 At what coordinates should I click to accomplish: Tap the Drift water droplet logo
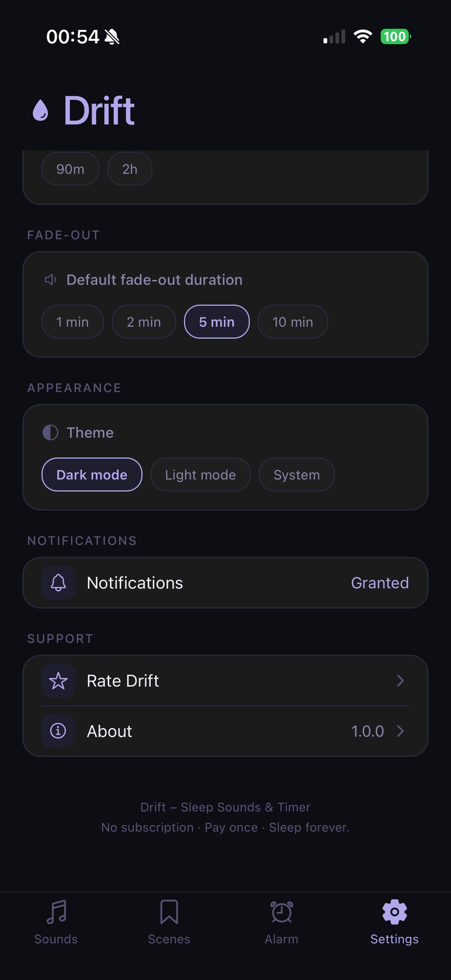click(40, 110)
